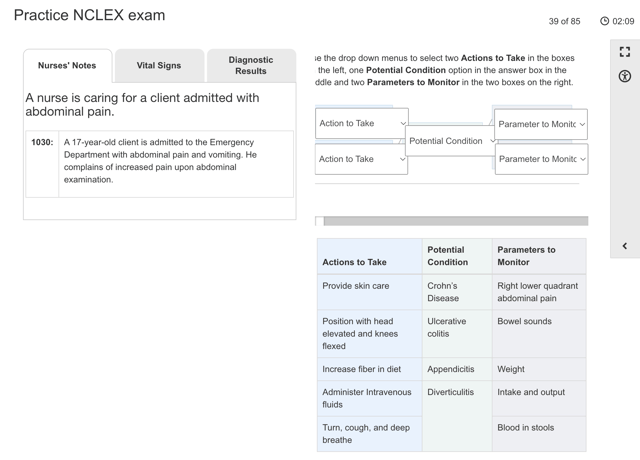
Task: Open the second Action to Take dropdown
Action: click(x=361, y=159)
